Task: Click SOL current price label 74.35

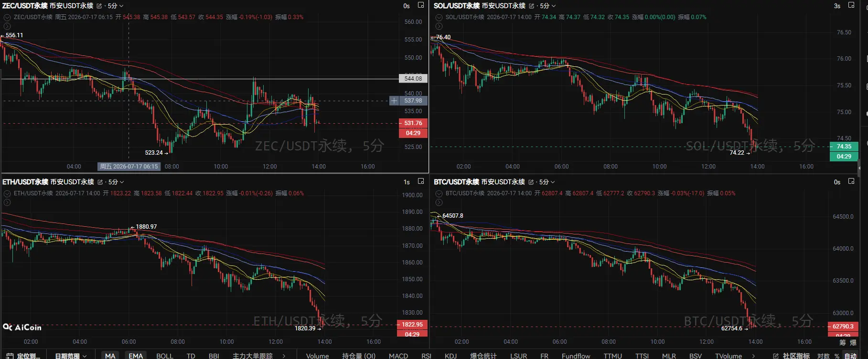Action: click(844, 147)
